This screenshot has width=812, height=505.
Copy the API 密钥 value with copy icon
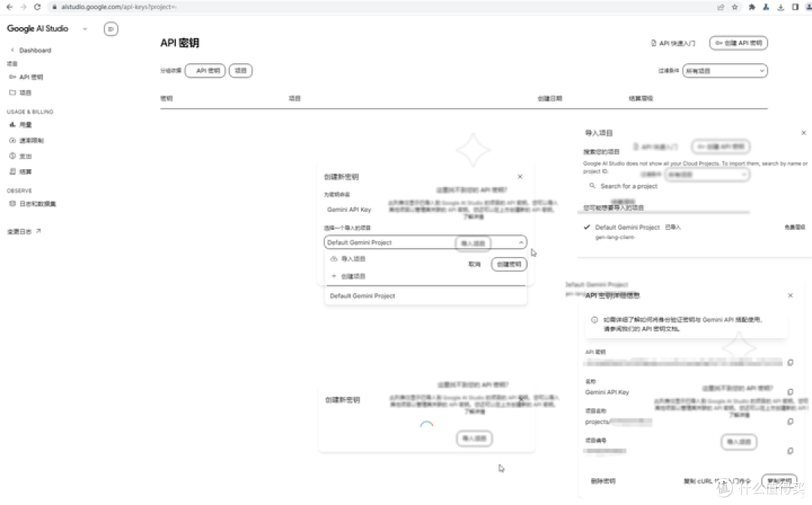[x=790, y=363]
